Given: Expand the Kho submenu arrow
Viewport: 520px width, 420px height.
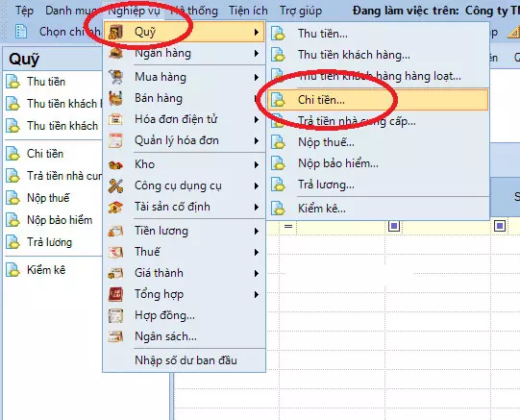Looking at the screenshot, I should (257, 164).
